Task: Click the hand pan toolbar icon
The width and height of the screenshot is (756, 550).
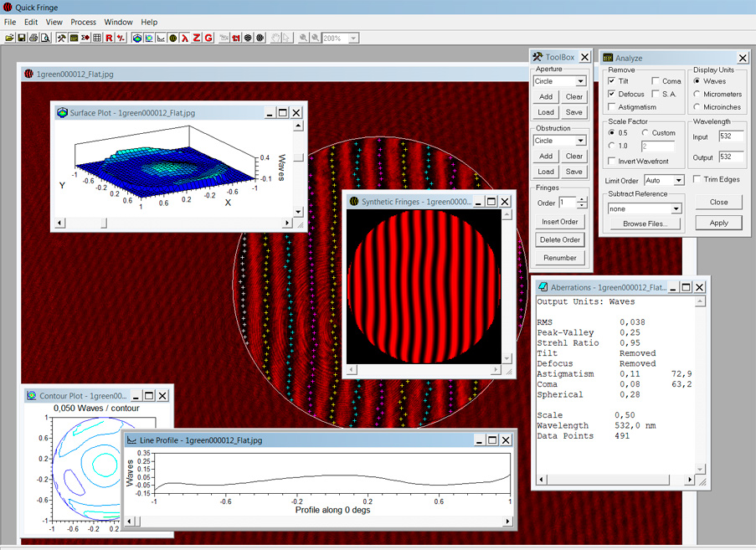Action: coord(275,38)
